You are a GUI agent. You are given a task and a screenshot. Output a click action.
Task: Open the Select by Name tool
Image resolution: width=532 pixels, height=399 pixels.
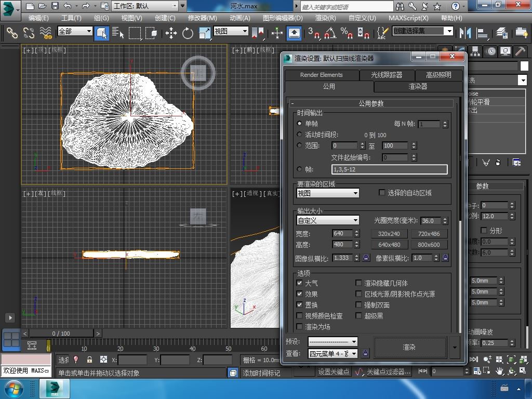click(118, 33)
